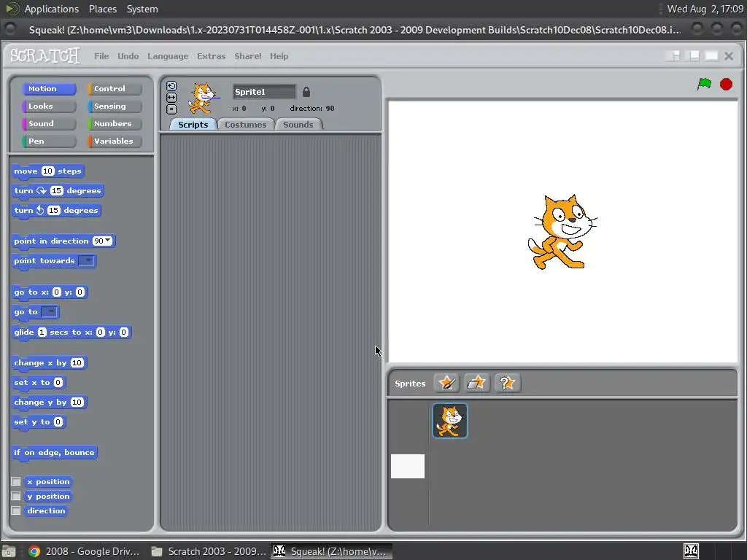The width and height of the screenshot is (747, 560).
Task: Click the steps value in move block
Action: click(x=47, y=171)
